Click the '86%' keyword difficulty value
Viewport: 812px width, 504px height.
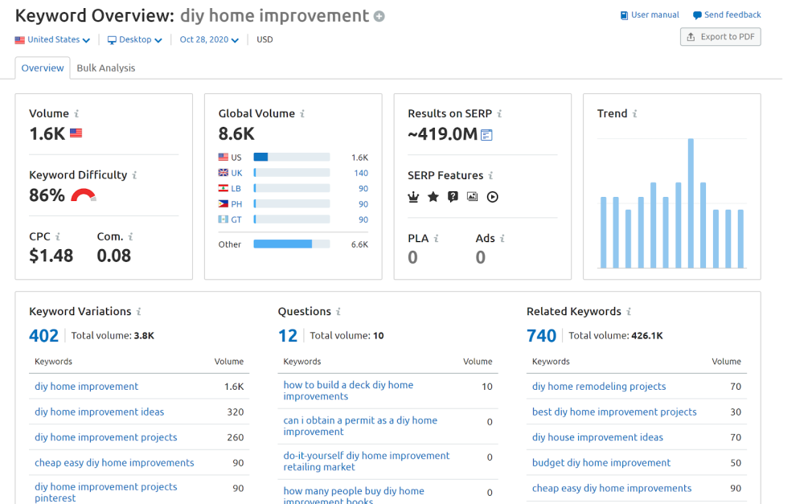[47, 196]
